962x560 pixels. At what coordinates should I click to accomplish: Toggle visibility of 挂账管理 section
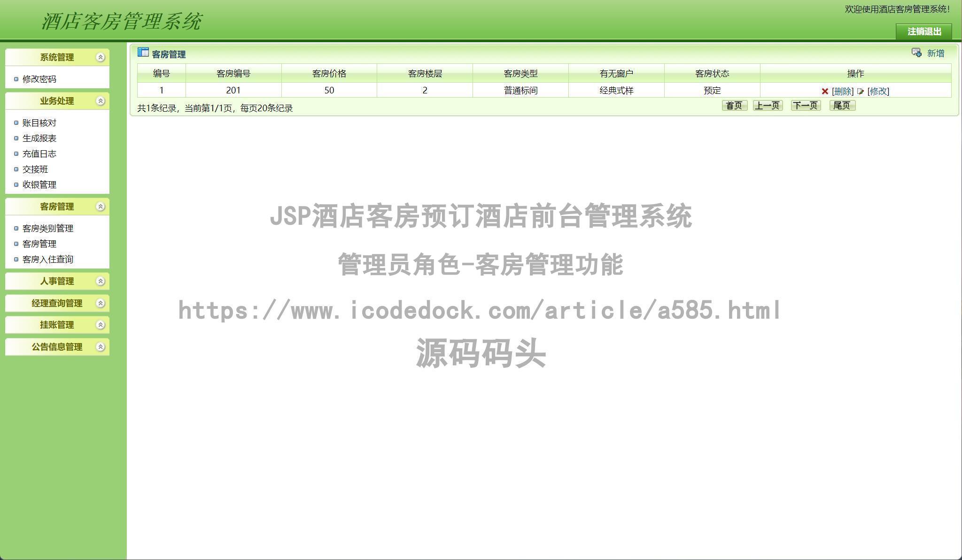tap(100, 324)
